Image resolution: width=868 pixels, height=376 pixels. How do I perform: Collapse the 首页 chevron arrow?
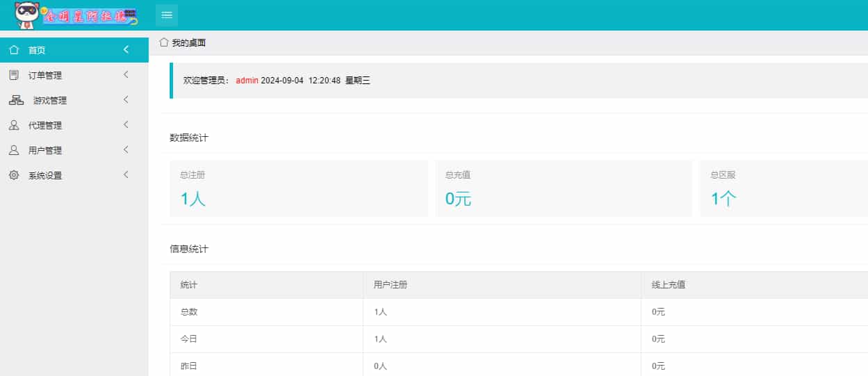pyautogui.click(x=126, y=50)
